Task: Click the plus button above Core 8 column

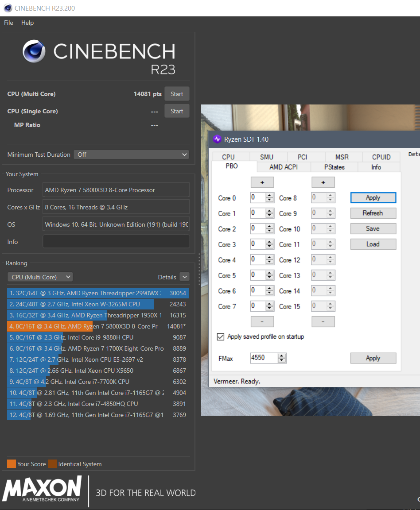Action: coord(323,182)
